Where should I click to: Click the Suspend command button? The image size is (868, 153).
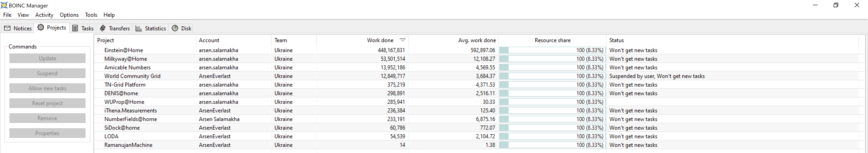click(x=47, y=73)
